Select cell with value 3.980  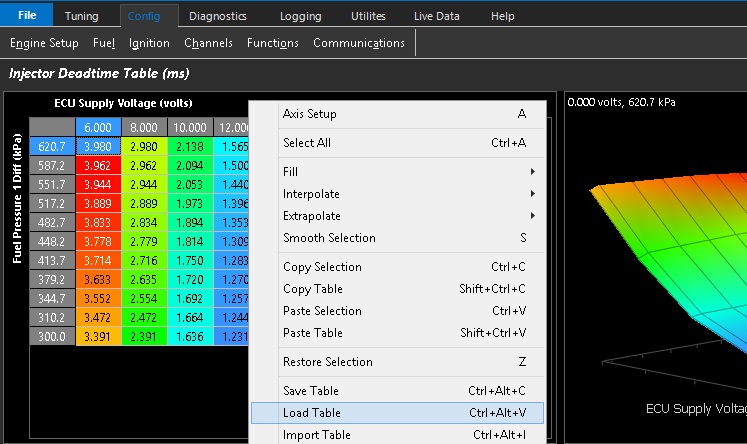click(98, 146)
